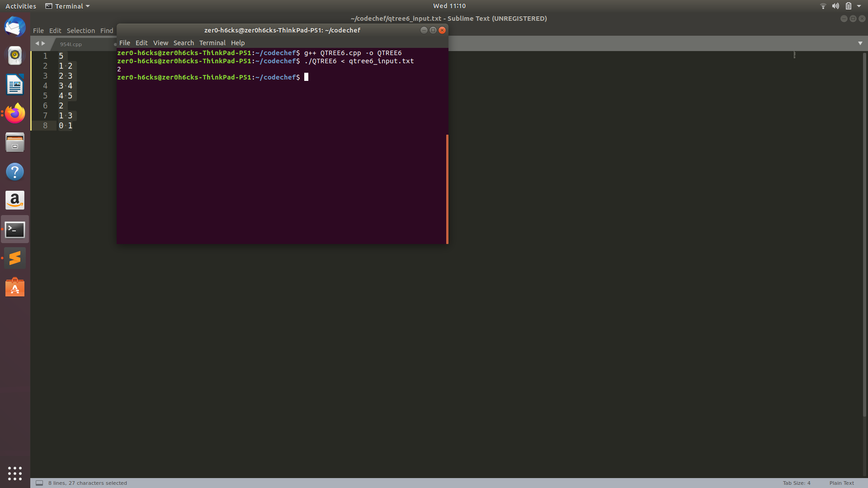Open LibreOffice Writer from the dock
868x488 pixels.
[15, 84]
